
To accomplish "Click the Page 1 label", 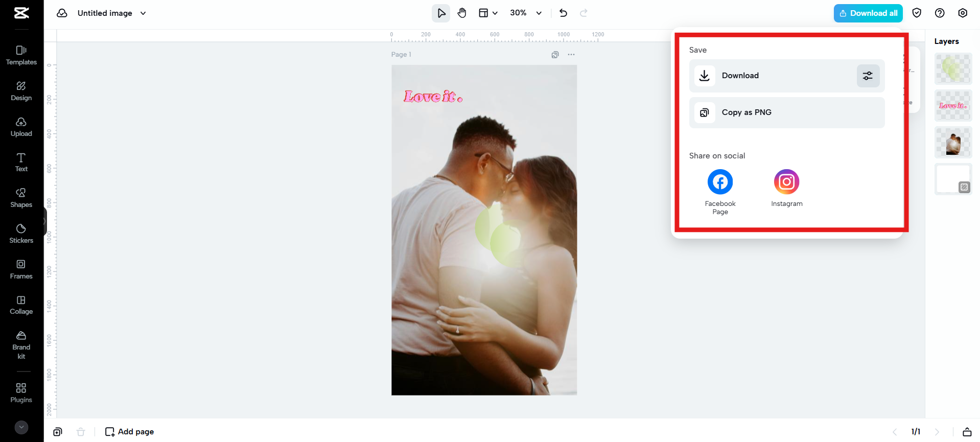I will (401, 55).
